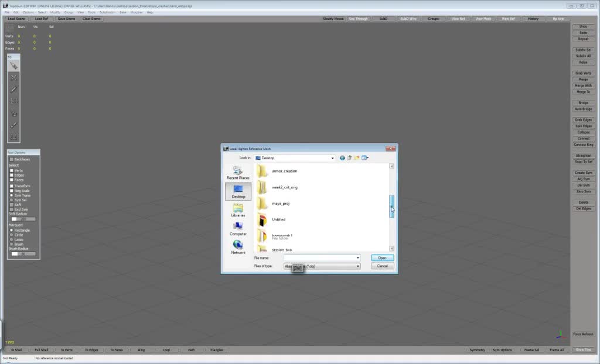Open Network in the dialog places bar

point(238,247)
